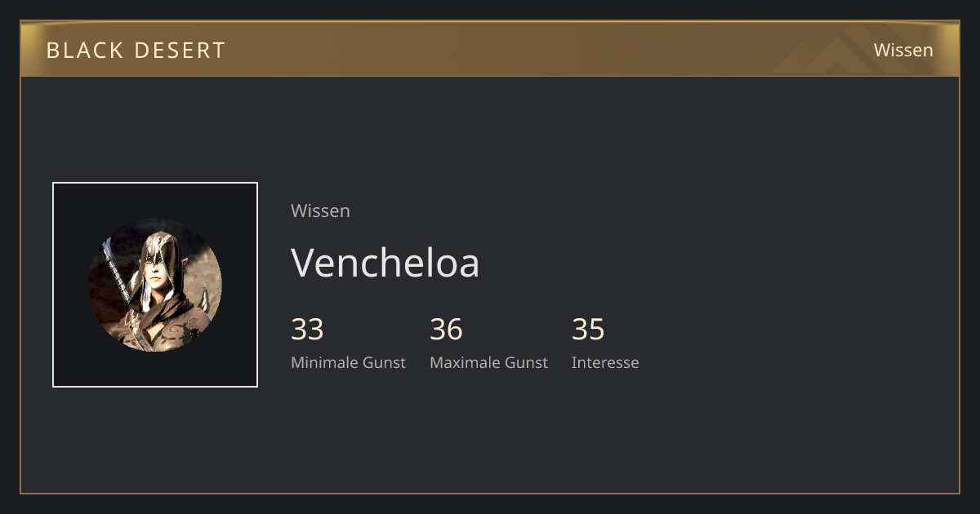The height and width of the screenshot is (514, 980).
Task: Select the Minimale Gunst label
Action: click(x=348, y=362)
